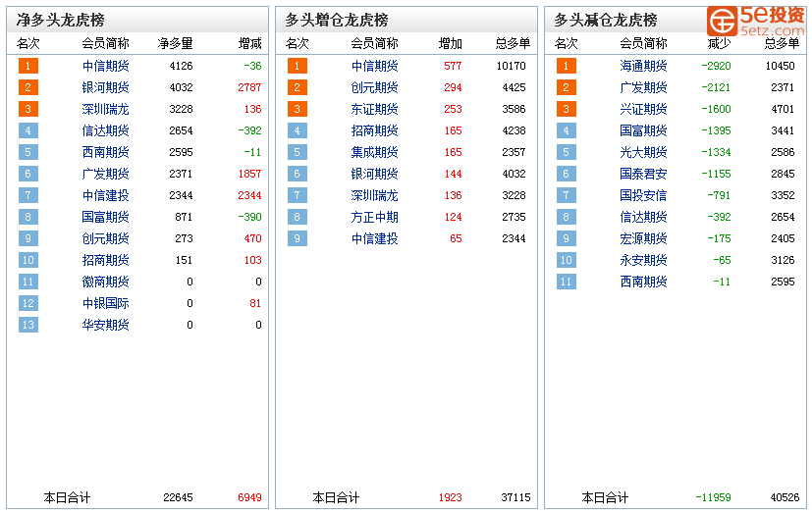Screen dimensions: 812x514
Task: Open 中信期货 in the 多头增仓龙虎榜 table
Action: pos(375,66)
